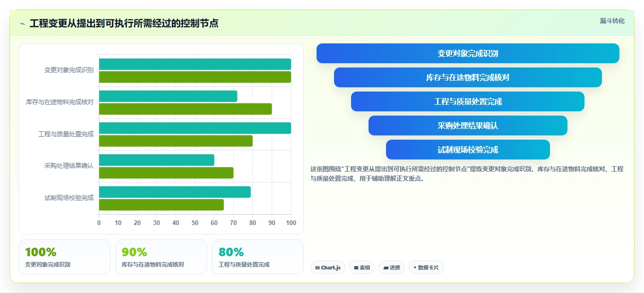Click chart axis label 库存与在途物料完成核对
The height and width of the screenshot is (293, 644).
[60, 102]
